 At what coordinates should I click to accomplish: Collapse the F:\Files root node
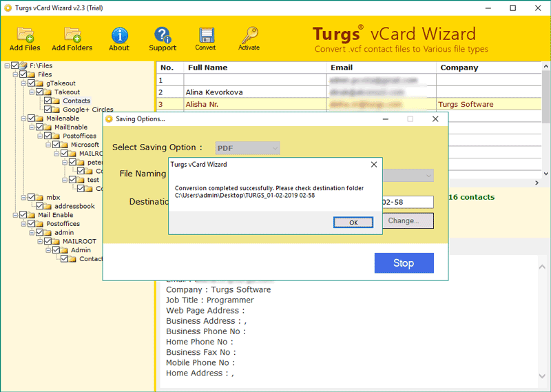(x=7, y=65)
